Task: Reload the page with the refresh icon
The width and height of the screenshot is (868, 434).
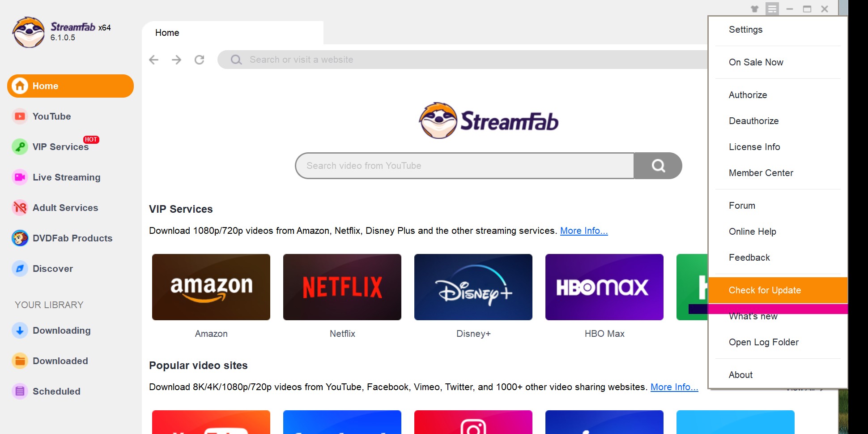Action: click(x=200, y=60)
